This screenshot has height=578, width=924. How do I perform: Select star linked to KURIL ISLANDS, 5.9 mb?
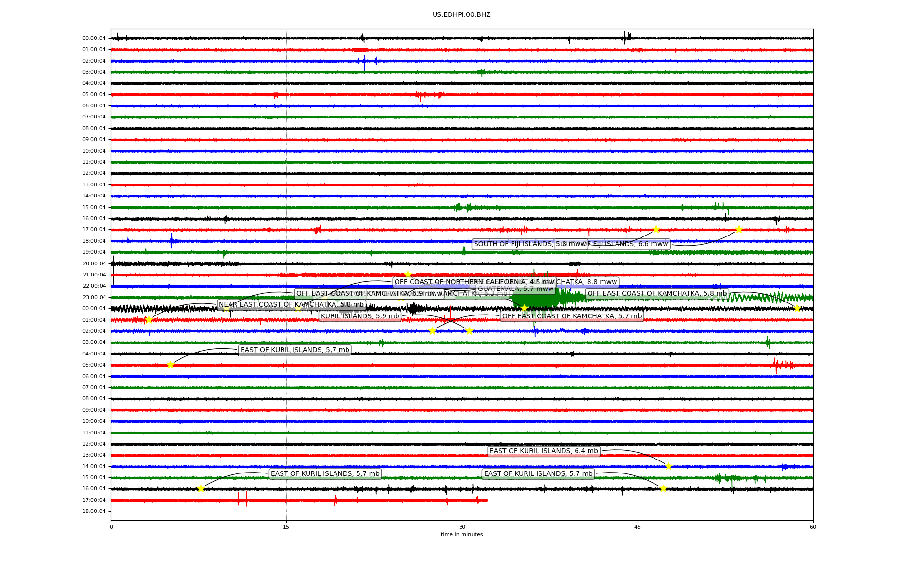click(x=469, y=331)
